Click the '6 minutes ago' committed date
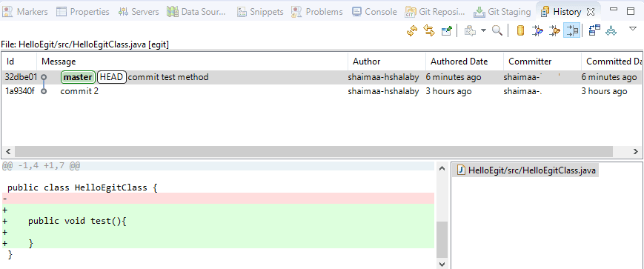The width and height of the screenshot is (644, 269). click(x=609, y=77)
